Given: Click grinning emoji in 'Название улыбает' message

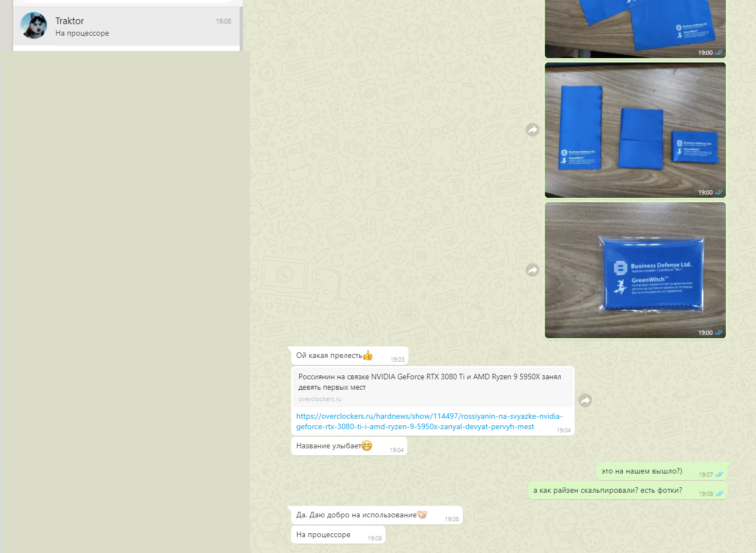Looking at the screenshot, I should coord(367,446).
